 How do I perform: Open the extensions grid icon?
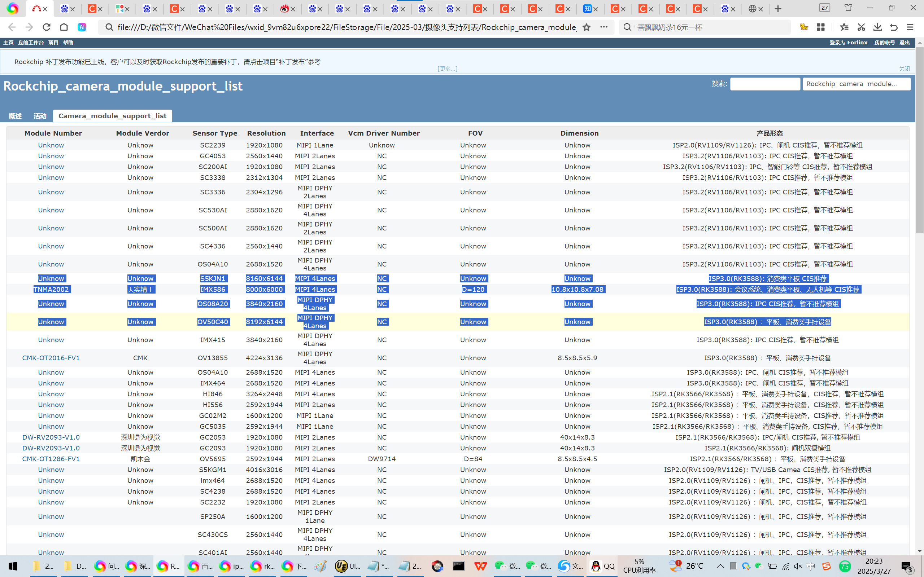820,27
